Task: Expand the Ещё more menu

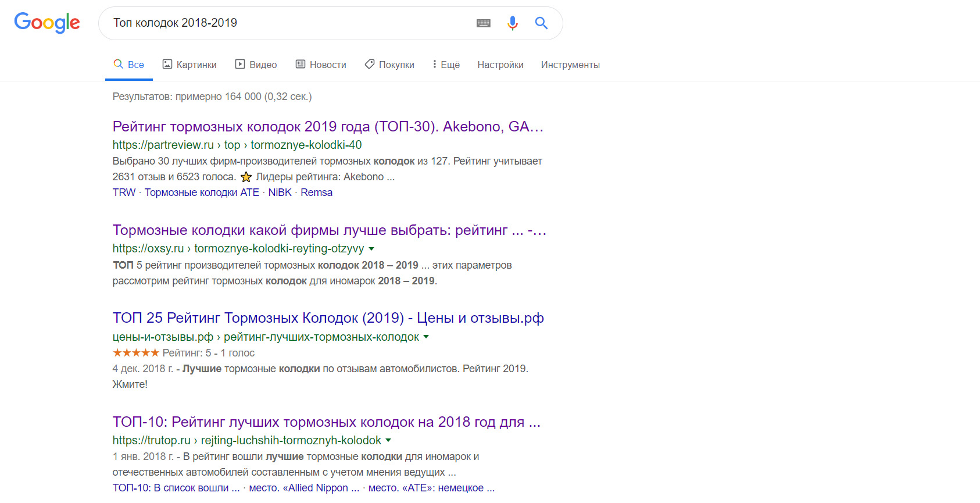Action: tap(446, 65)
